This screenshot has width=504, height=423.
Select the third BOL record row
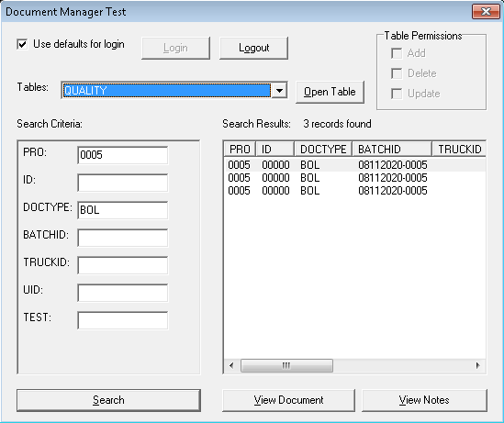pos(354,191)
